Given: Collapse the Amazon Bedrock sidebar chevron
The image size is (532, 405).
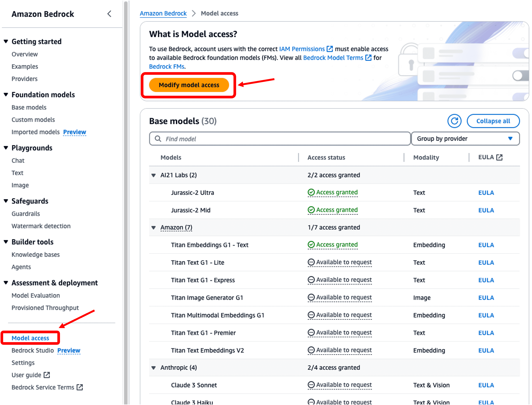Looking at the screenshot, I should [109, 14].
